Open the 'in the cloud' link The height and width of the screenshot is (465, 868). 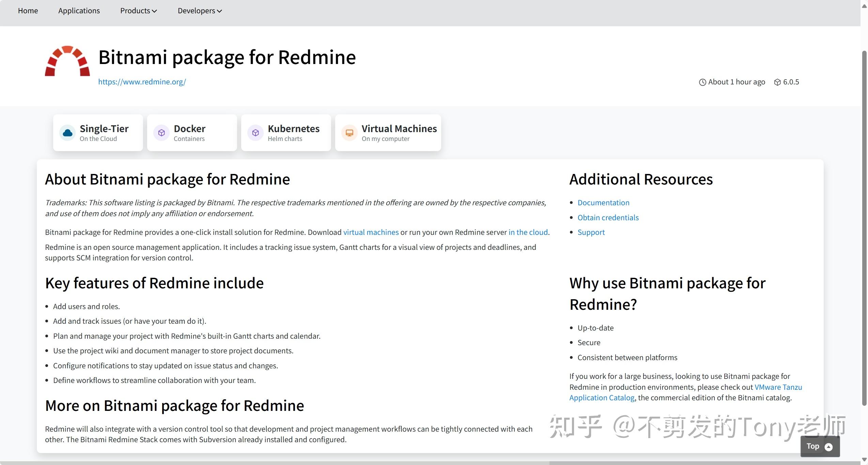[x=528, y=232]
